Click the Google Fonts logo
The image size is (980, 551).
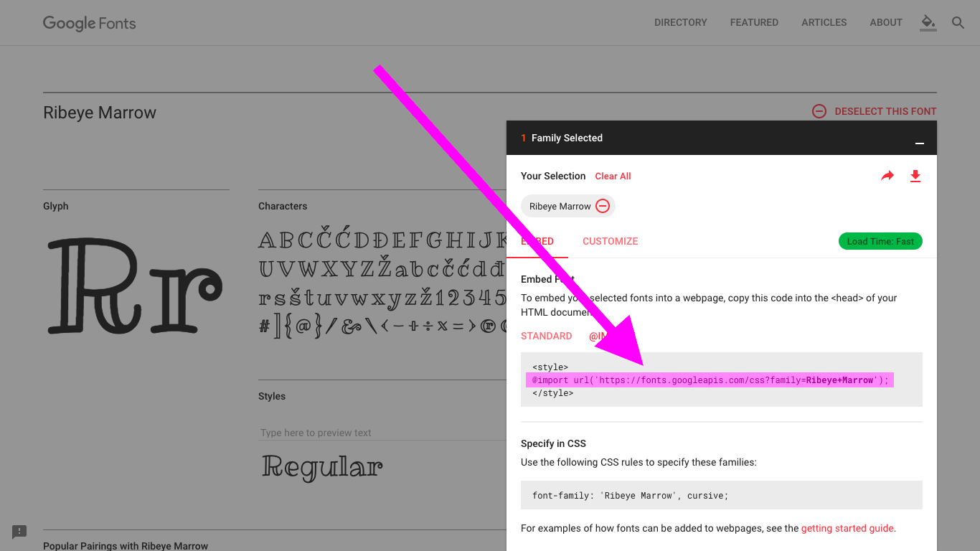(89, 23)
